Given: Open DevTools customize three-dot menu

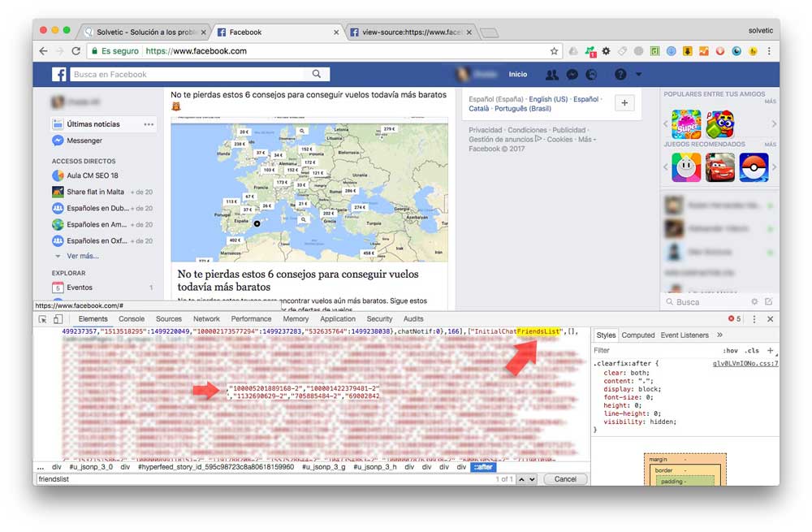Looking at the screenshot, I should (x=754, y=319).
